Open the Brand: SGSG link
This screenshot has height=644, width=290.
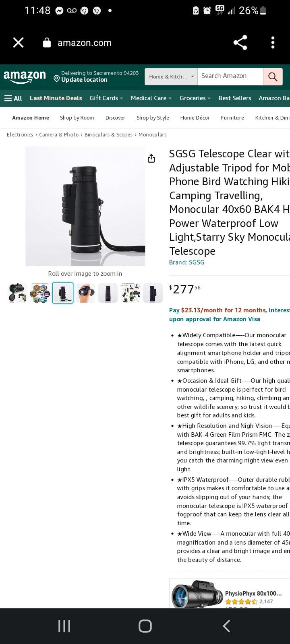(x=187, y=262)
